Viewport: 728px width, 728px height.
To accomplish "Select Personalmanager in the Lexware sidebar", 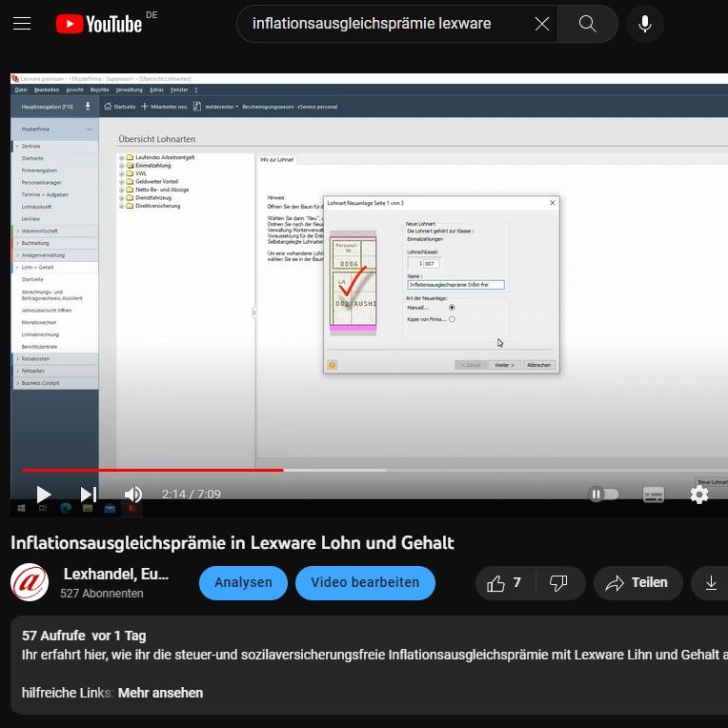I will 41,182.
